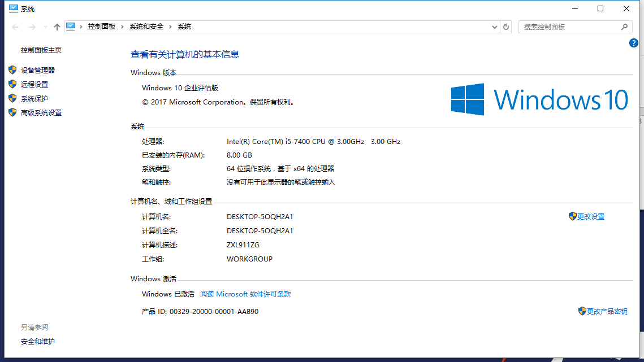
Task: Close the 系统 window
Action: tap(626, 8)
